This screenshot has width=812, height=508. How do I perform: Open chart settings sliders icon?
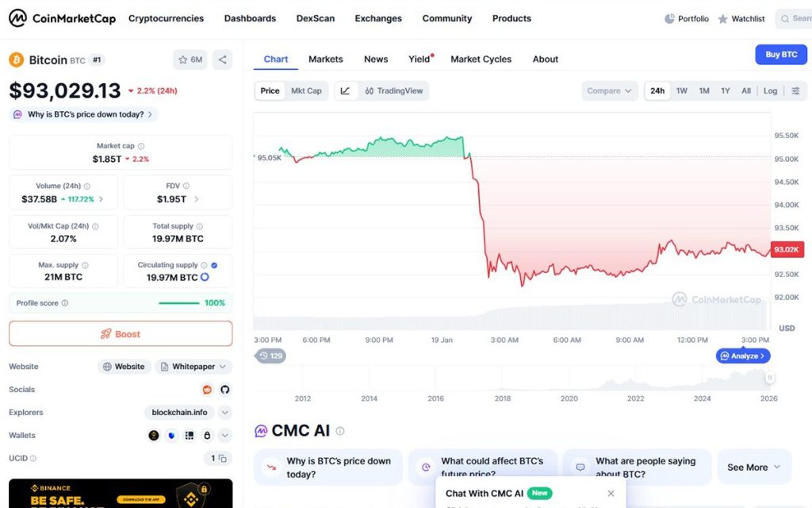point(795,91)
